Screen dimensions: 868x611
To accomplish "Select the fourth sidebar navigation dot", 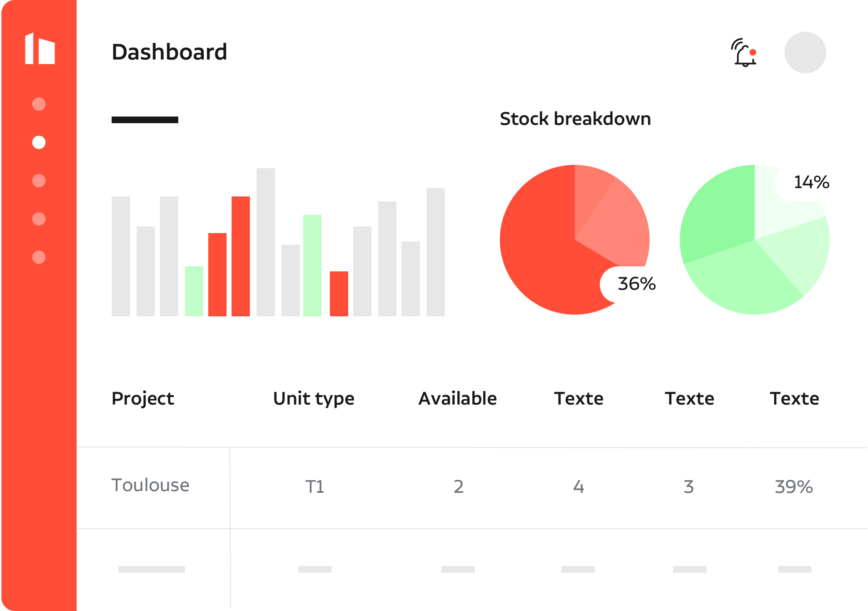I will (39, 219).
